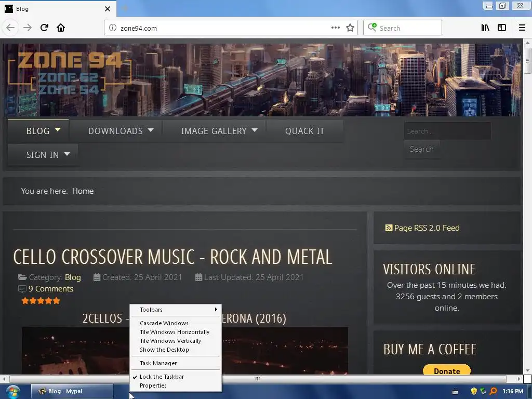Open taskbar Properties

point(176,385)
